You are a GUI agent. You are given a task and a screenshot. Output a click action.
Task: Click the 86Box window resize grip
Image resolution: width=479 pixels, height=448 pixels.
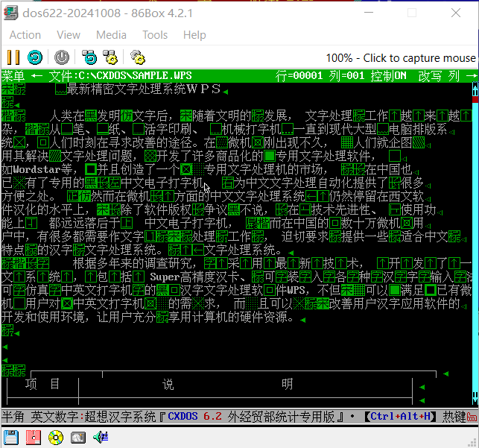[474, 443]
